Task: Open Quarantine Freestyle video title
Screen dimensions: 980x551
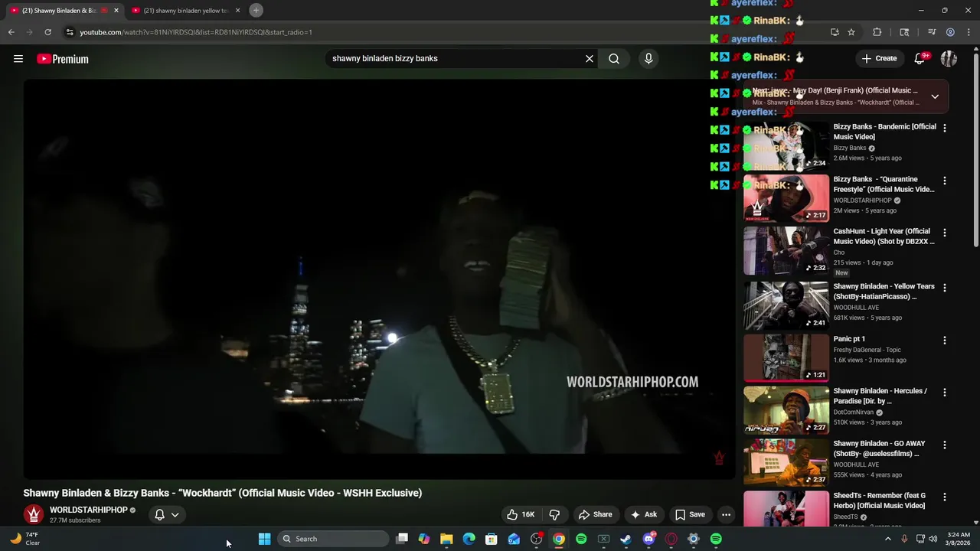Action: tap(884, 184)
